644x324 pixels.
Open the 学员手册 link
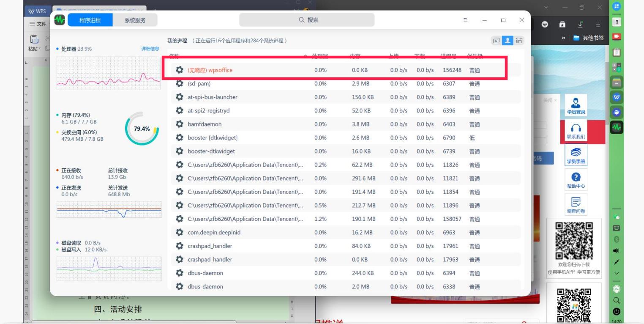pyautogui.click(x=575, y=155)
